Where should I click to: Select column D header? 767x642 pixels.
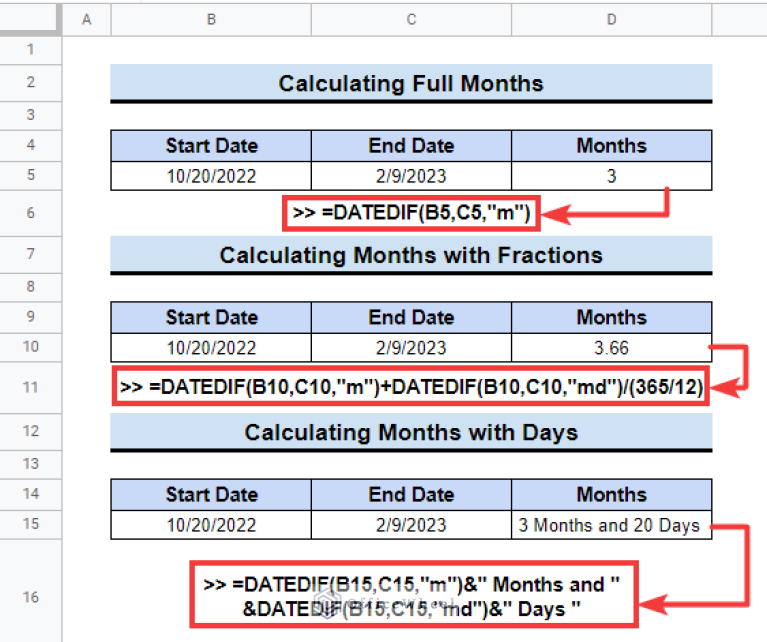[x=611, y=18]
